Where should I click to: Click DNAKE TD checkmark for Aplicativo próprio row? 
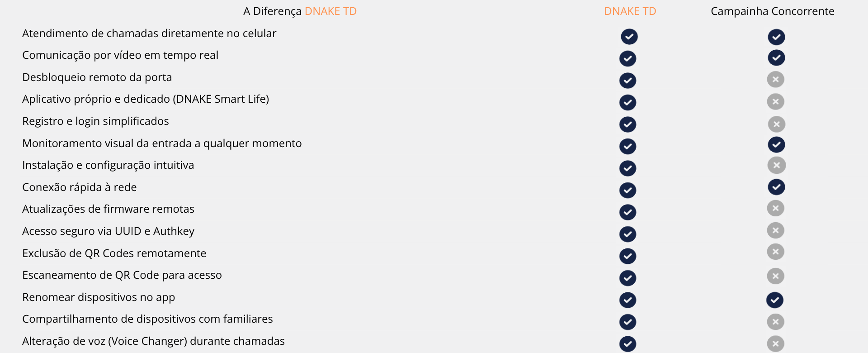point(627,103)
